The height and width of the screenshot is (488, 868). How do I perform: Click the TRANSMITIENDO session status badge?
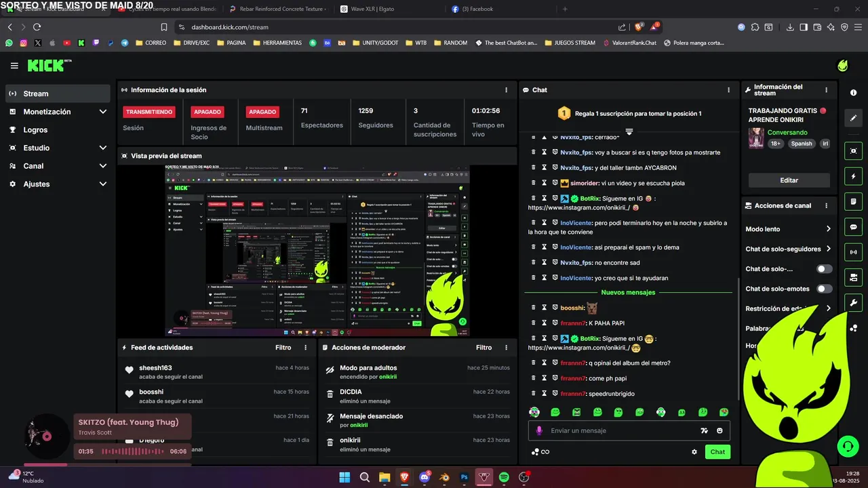149,112
